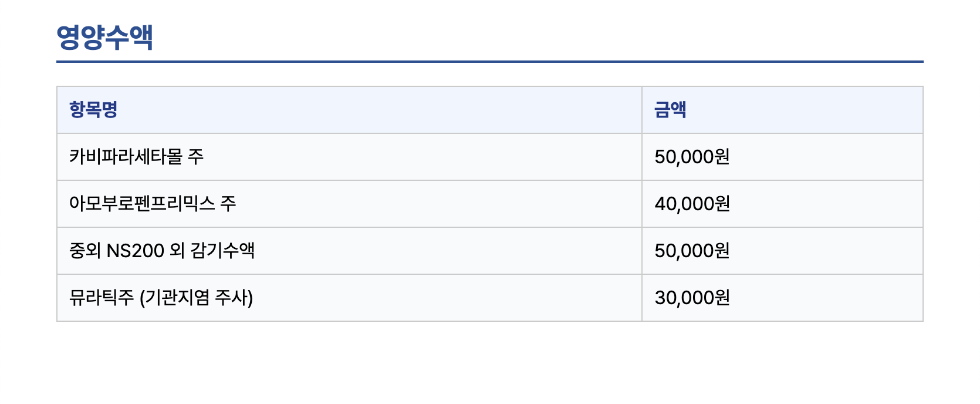Viewport: 980px width, 404px height.
Task: Click the 금액 column header
Action: pos(670,109)
